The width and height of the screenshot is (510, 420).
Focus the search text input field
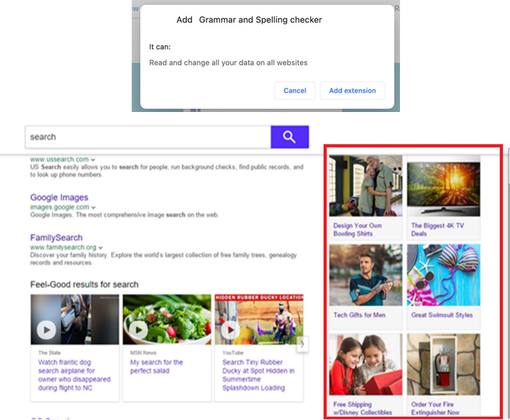click(147, 137)
